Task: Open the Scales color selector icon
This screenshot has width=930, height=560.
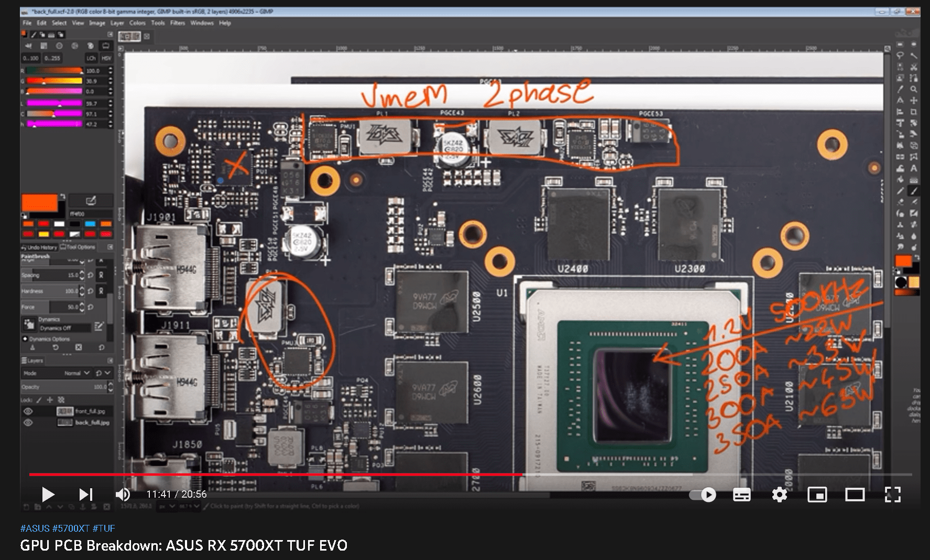Action: [x=106, y=46]
